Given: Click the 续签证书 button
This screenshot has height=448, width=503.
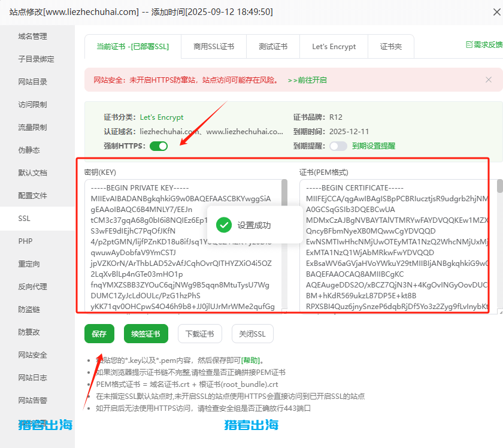Looking at the screenshot, I should point(146,334).
